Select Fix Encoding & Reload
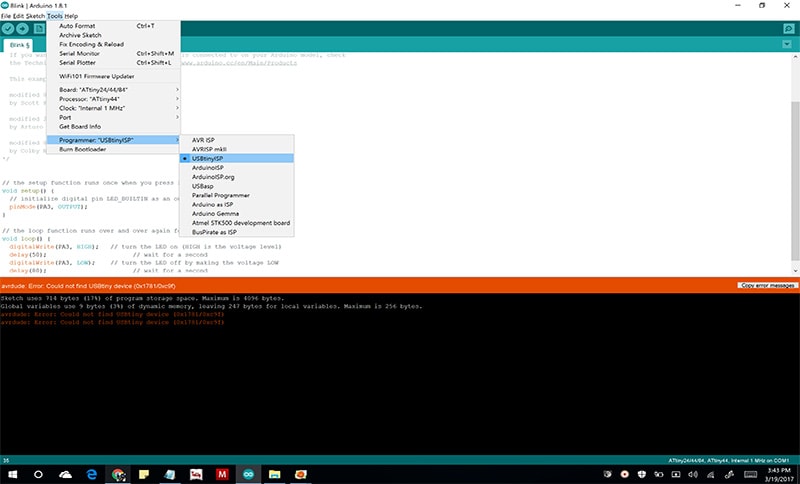Viewport: 800px width, 484px height. tap(113, 44)
